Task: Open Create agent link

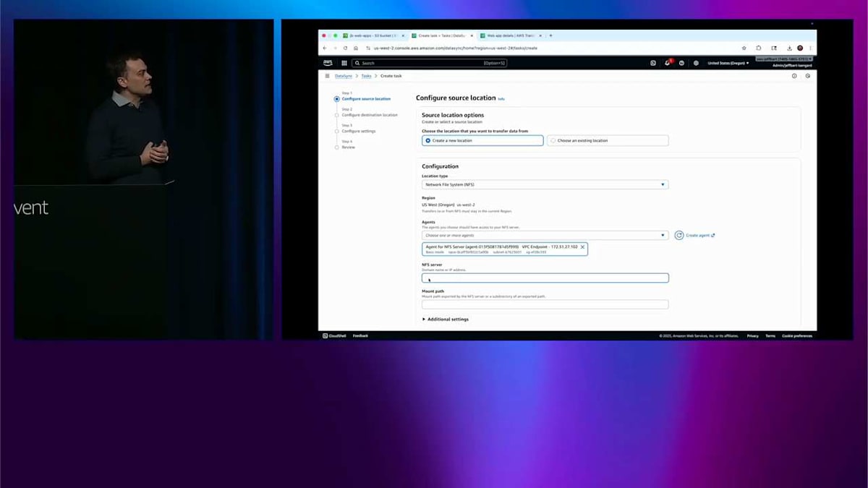Action: click(700, 236)
